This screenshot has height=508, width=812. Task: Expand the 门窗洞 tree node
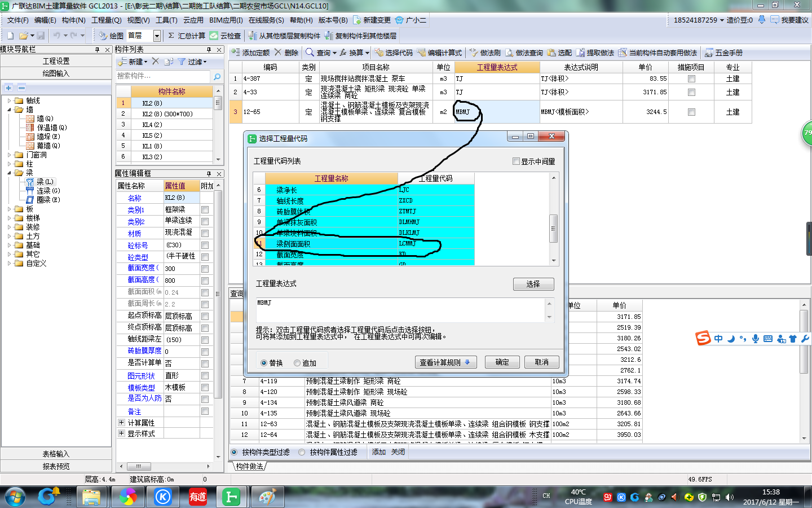click(9, 155)
